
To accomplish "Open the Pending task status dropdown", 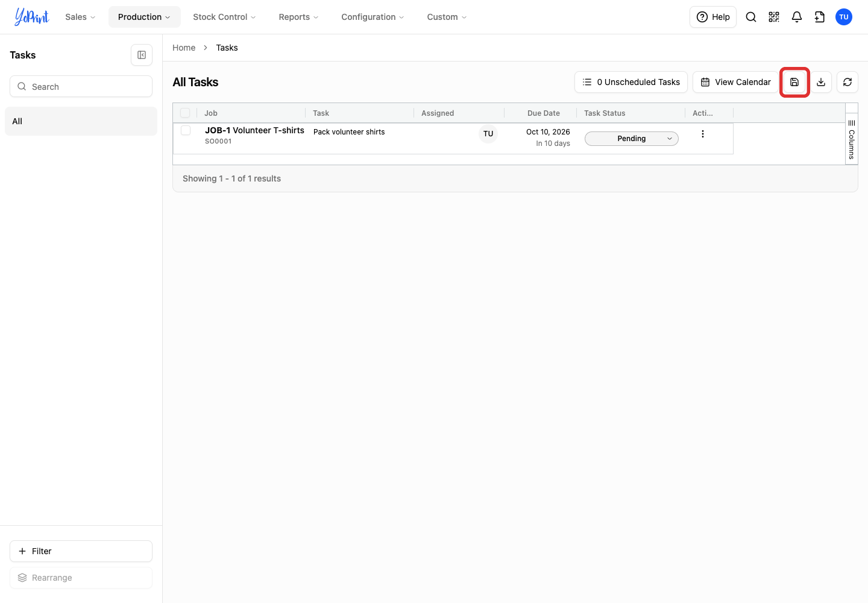I will click(x=632, y=139).
